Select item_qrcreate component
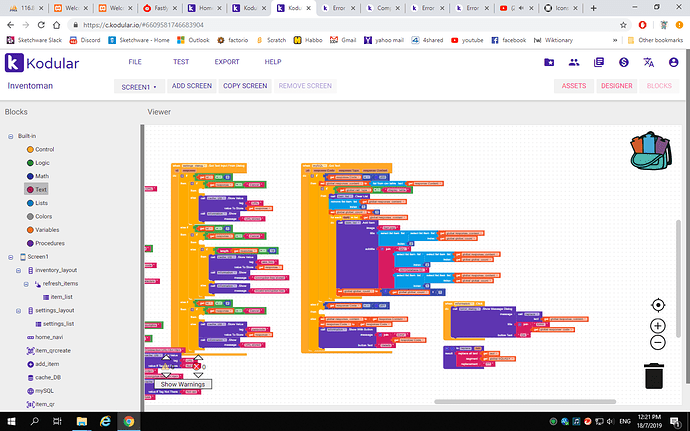Screen dimensions: 690x431 coord(48,350)
